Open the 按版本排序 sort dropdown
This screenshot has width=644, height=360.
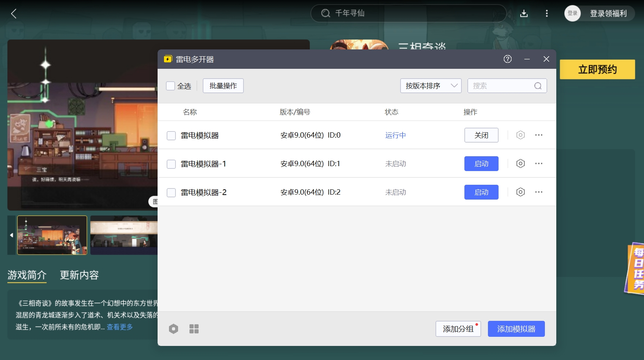[x=431, y=86]
